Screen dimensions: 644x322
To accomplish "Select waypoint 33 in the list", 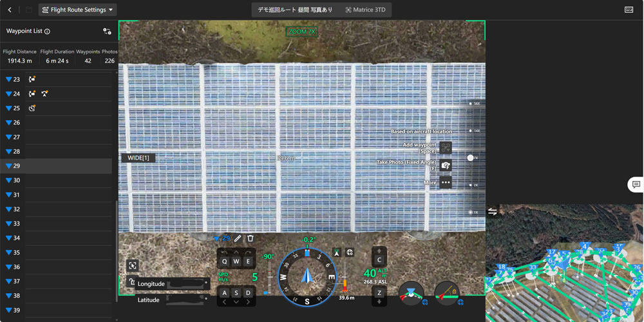I will pyautogui.click(x=56, y=224).
